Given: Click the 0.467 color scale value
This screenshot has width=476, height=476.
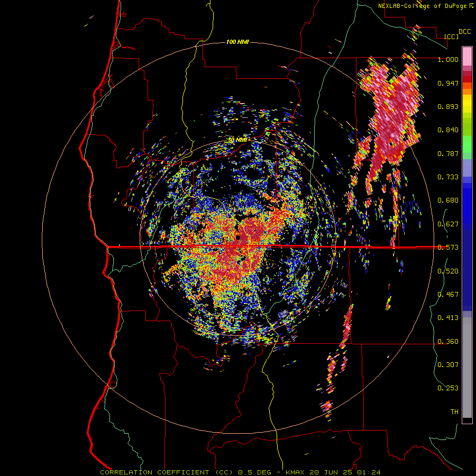Looking at the screenshot, I should click(x=448, y=295).
